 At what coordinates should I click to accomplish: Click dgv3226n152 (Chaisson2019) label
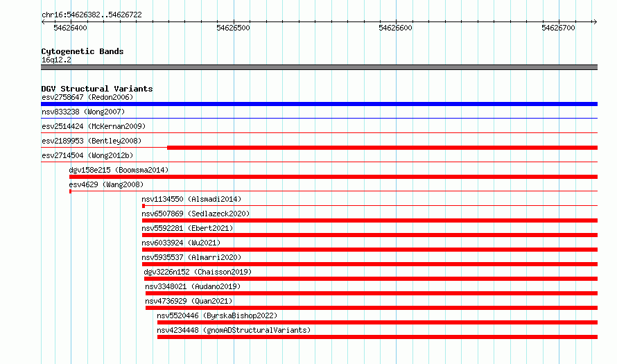(x=198, y=272)
